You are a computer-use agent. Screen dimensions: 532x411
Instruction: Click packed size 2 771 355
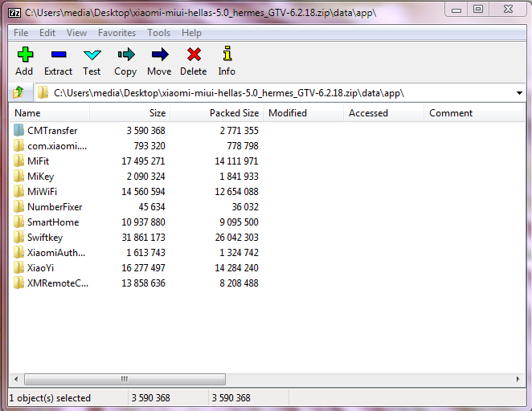(x=239, y=131)
